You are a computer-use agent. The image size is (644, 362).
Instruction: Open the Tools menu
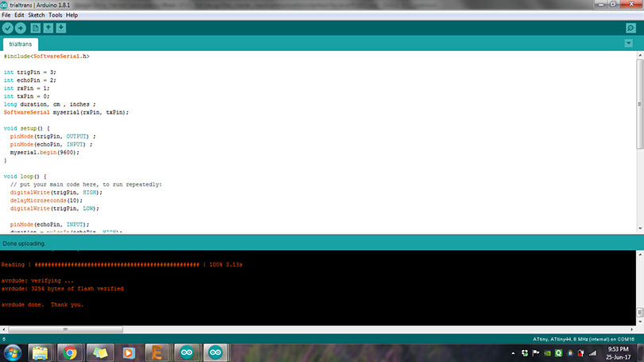click(55, 15)
